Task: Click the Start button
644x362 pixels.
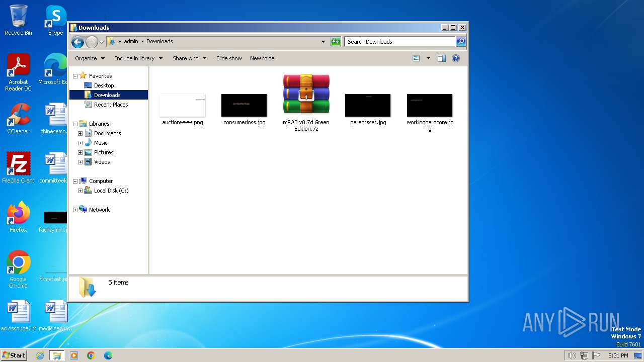Action: 14,355
